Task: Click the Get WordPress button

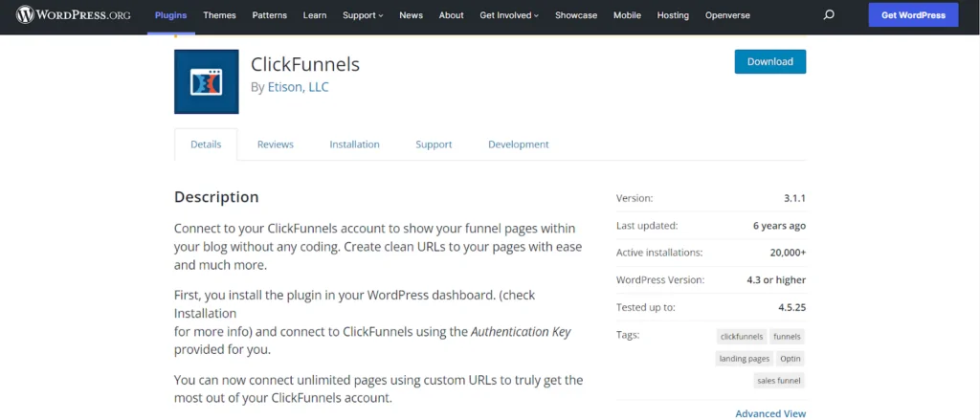Action: 913,15
